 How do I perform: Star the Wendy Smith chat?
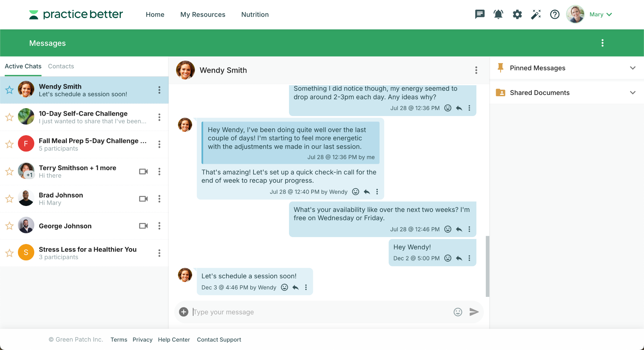(x=9, y=90)
